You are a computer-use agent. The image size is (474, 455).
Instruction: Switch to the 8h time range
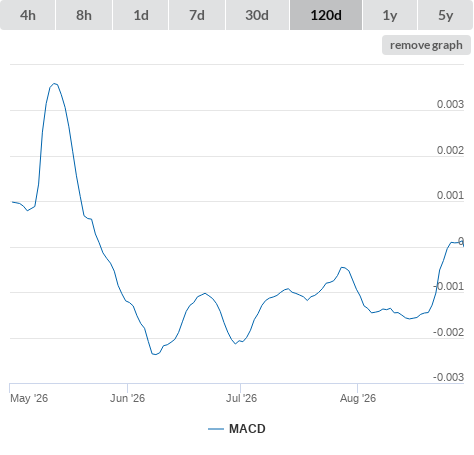(84, 15)
